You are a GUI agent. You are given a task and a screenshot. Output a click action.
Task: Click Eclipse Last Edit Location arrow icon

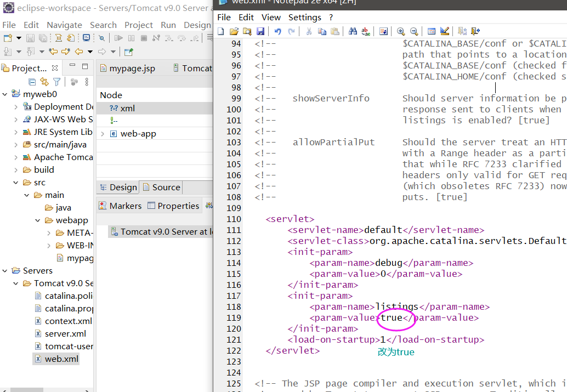click(53, 52)
